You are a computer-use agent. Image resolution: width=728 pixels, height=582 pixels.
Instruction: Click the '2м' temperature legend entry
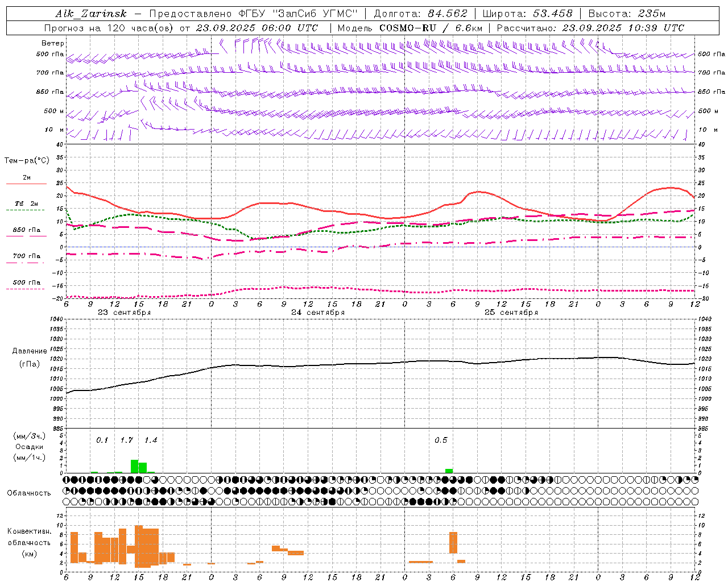pos(27,178)
